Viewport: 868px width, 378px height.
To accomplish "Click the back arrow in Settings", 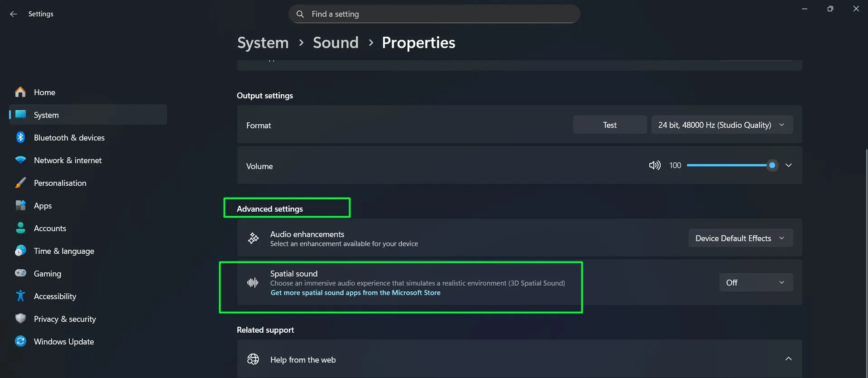I will pos(14,14).
